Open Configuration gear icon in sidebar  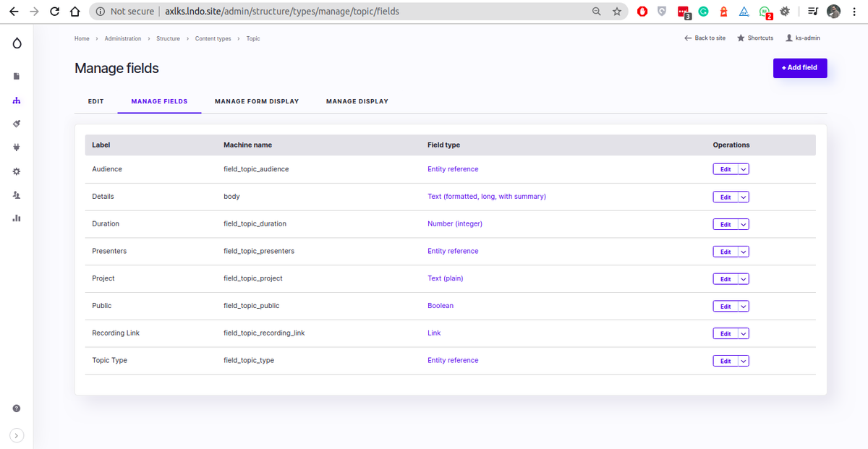tap(17, 171)
